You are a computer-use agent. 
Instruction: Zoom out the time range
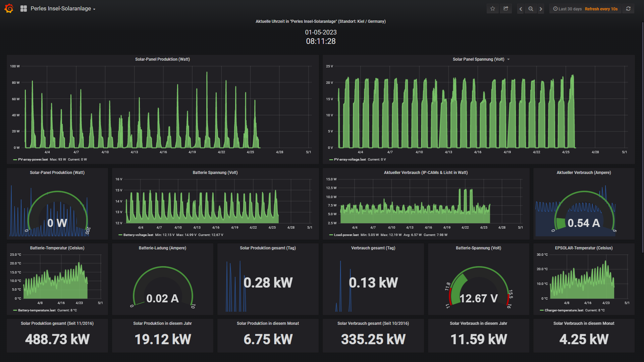coord(531,9)
